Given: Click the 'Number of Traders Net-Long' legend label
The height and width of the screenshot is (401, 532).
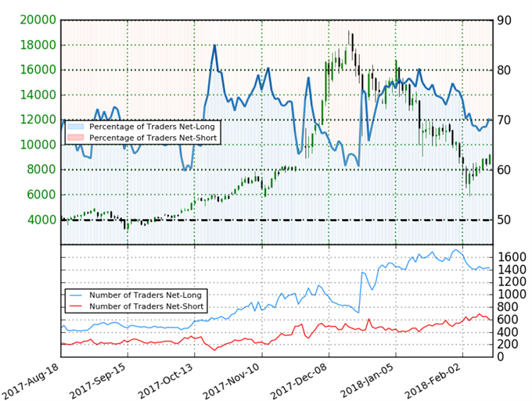Looking at the screenshot, I should 146,295.
